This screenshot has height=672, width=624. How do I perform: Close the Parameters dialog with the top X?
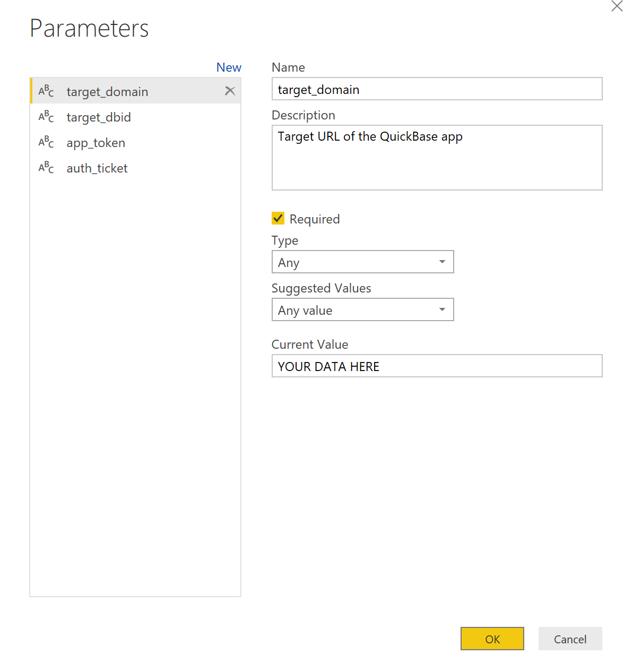tap(617, 6)
